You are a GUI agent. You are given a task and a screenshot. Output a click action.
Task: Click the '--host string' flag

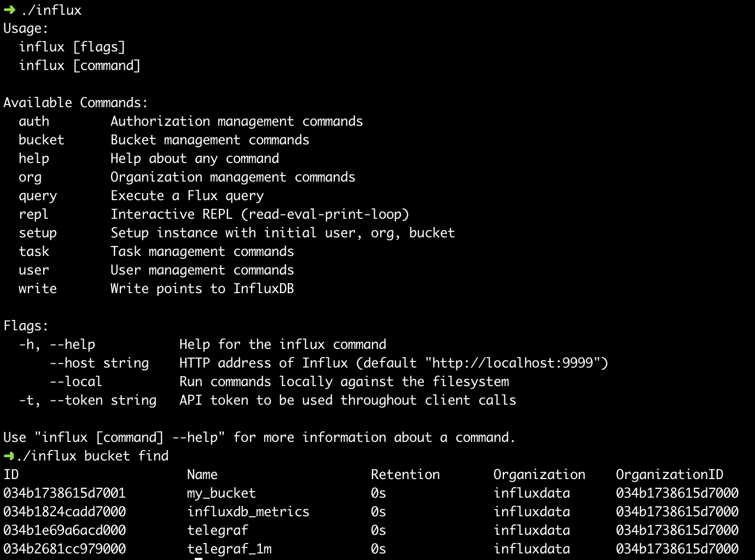(x=99, y=363)
